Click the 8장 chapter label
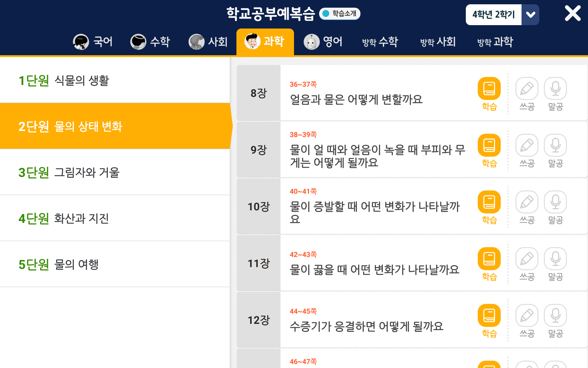588x368 pixels. [x=258, y=93]
